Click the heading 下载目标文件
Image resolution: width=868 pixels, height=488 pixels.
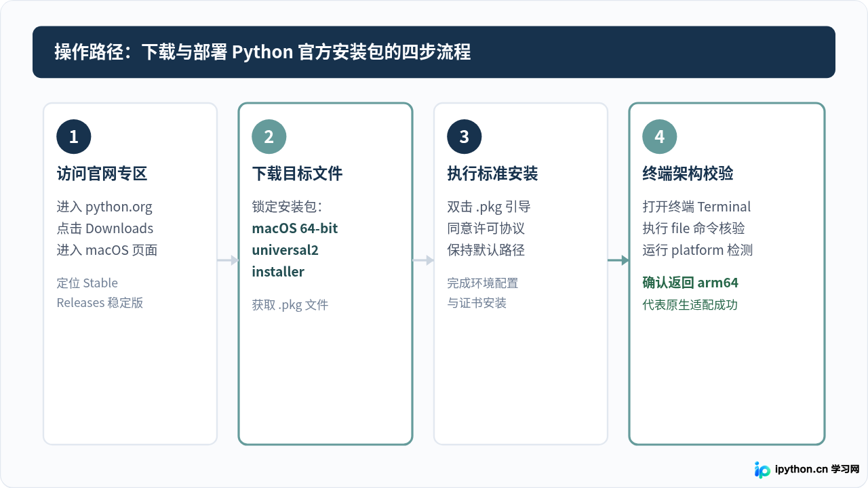pos(297,174)
